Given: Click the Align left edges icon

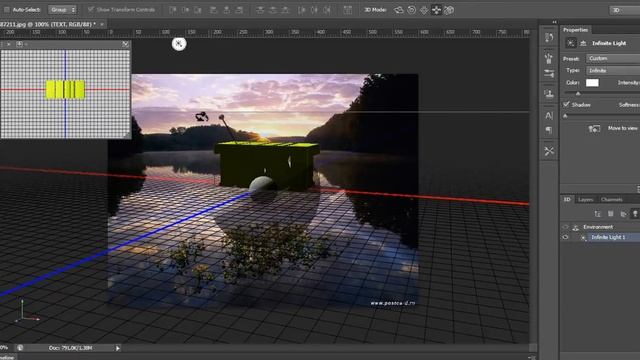Looking at the screenshot, I should (x=213, y=10).
